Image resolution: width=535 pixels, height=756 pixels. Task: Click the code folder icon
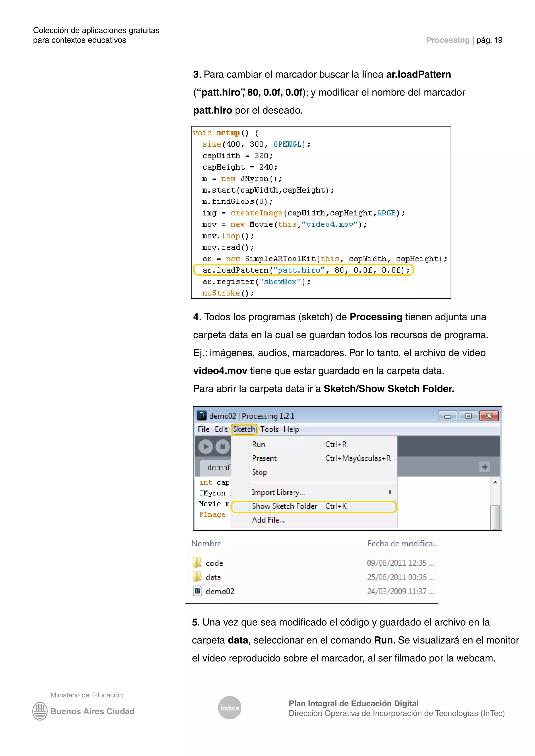click(197, 563)
